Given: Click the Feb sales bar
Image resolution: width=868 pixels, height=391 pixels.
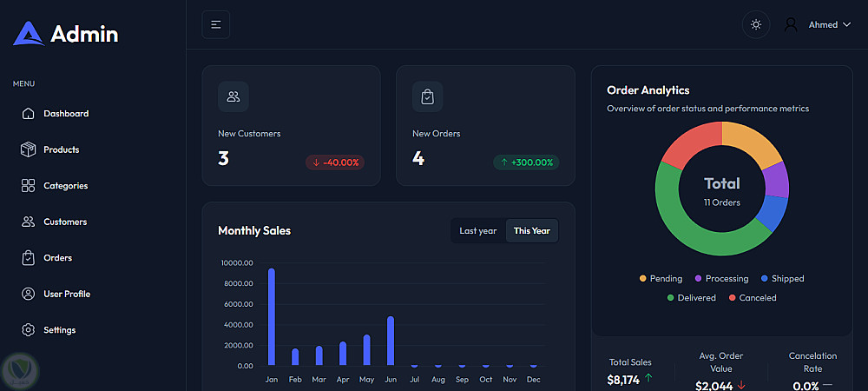Looking at the screenshot, I should point(295,357).
